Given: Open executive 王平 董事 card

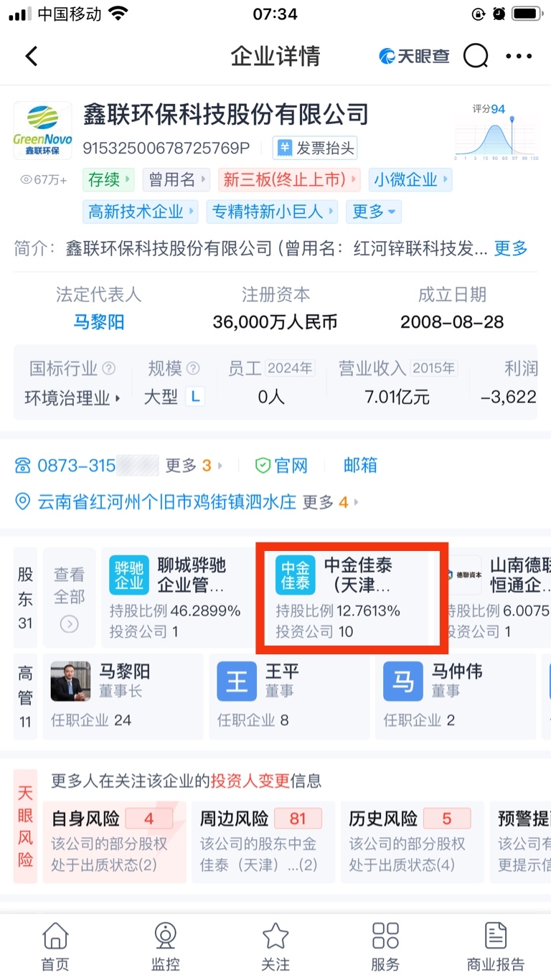Looking at the screenshot, I should (x=288, y=696).
